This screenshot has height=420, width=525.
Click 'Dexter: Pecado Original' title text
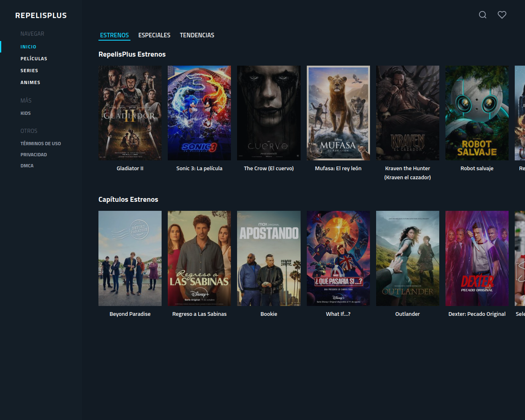click(477, 314)
